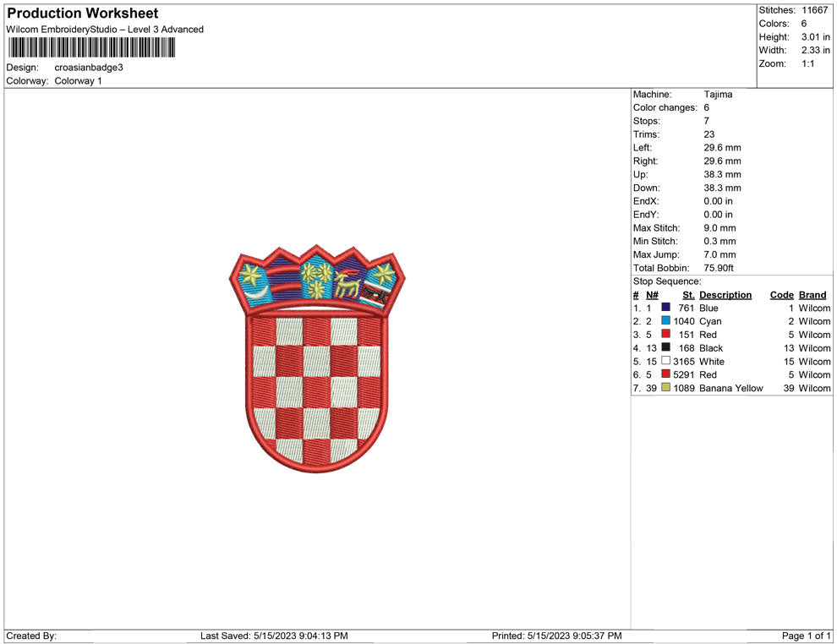This screenshot has width=837, height=644.
Task: Click the Description column header
Action: click(x=725, y=295)
